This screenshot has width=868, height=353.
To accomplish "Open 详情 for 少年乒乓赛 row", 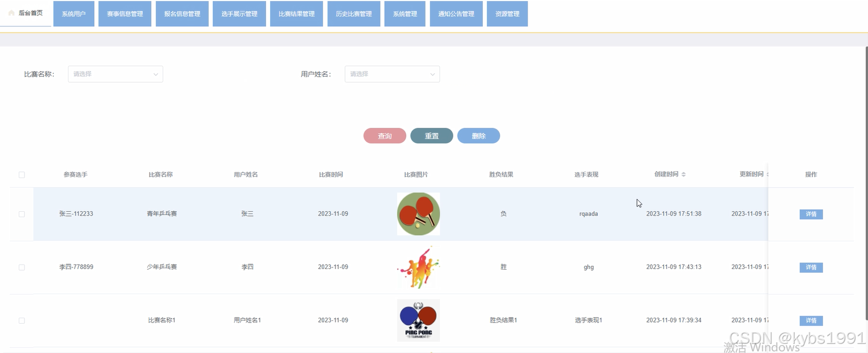I will [x=811, y=267].
